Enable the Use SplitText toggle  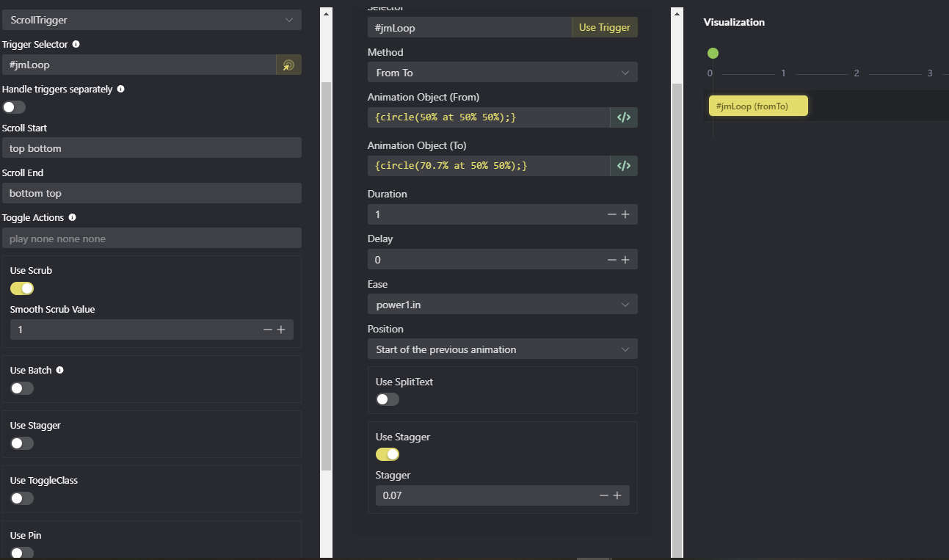point(388,399)
